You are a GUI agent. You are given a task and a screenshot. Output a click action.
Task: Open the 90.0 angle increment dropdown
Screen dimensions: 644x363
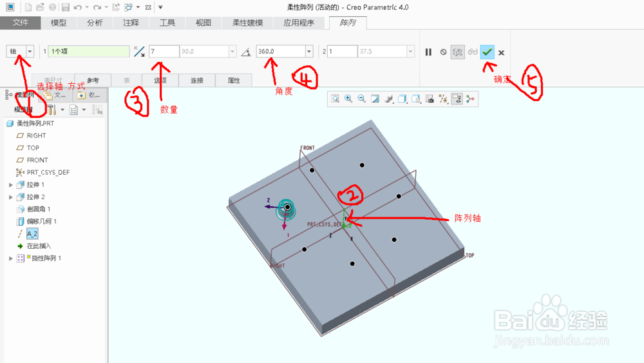[x=232, y=52]
